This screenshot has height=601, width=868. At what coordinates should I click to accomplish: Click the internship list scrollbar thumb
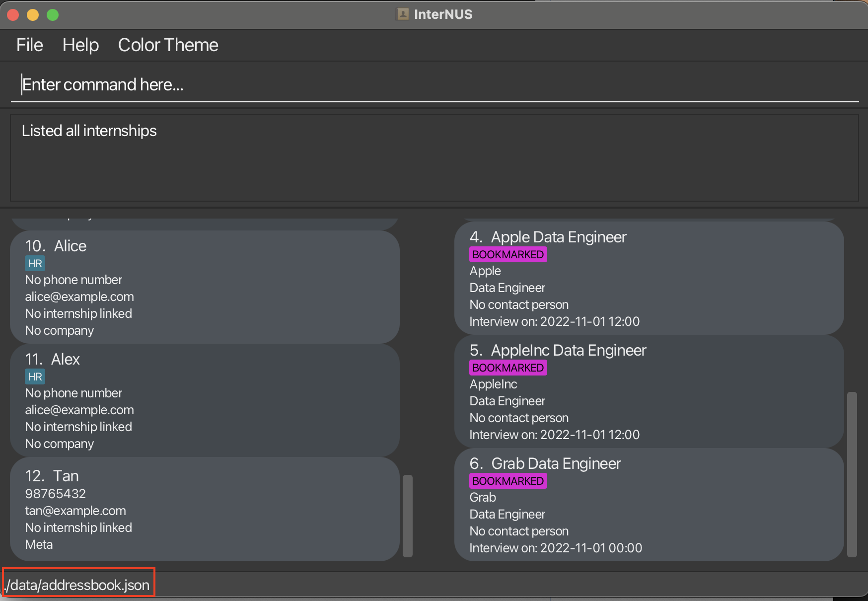point(852,474)
